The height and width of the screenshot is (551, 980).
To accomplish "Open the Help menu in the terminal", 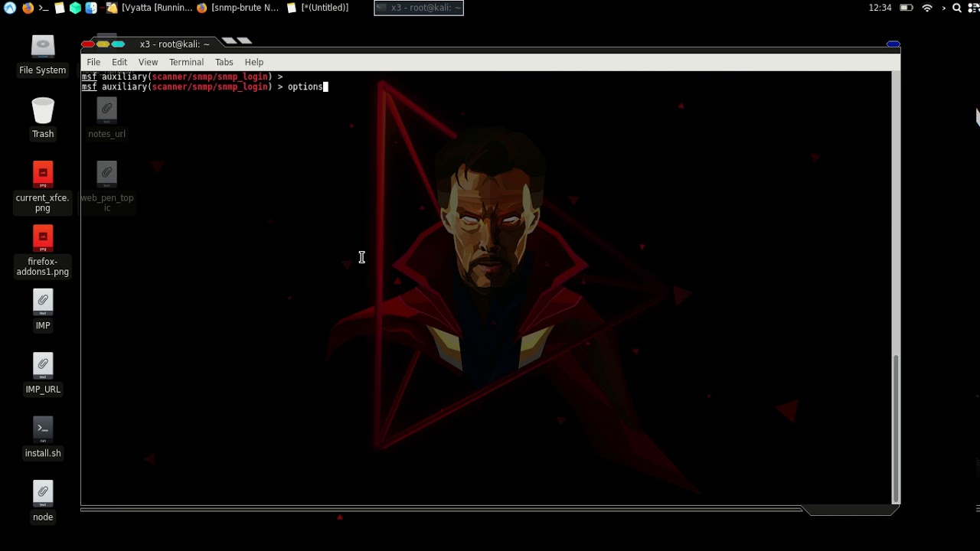I will point(253,62).
